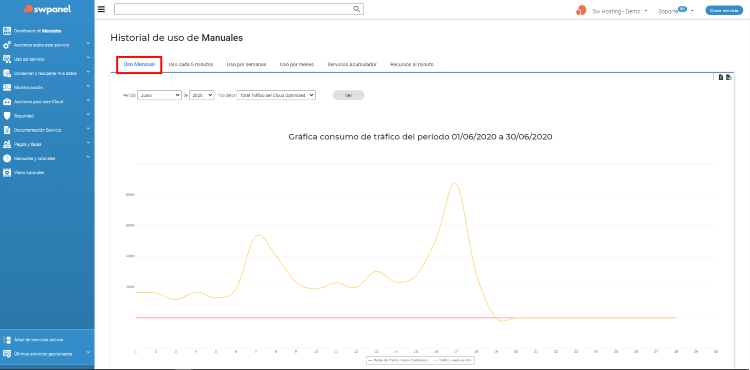The width and height of the screenshot is (750, 370).
Task: Open the Soporte dropdown
Action: tap(675, 11)
